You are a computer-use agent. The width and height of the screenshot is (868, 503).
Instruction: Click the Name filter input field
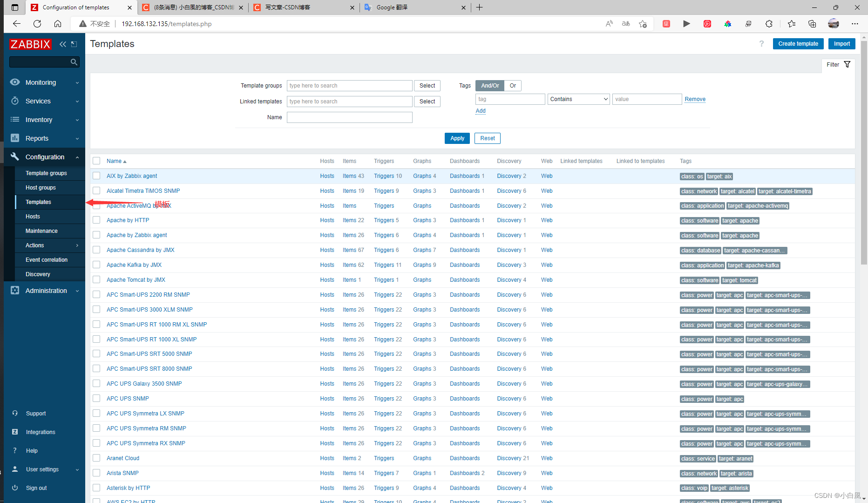coord(350,117)
